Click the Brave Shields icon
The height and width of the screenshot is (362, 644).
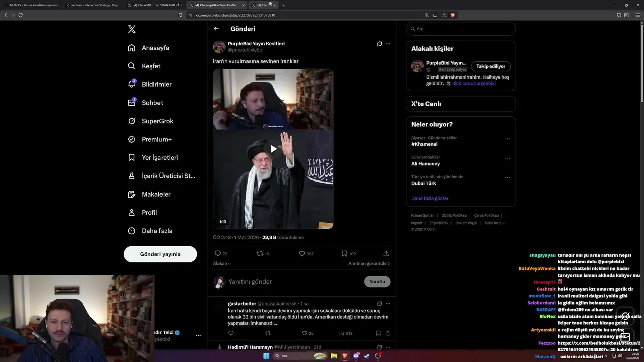(x=453, y=15)
